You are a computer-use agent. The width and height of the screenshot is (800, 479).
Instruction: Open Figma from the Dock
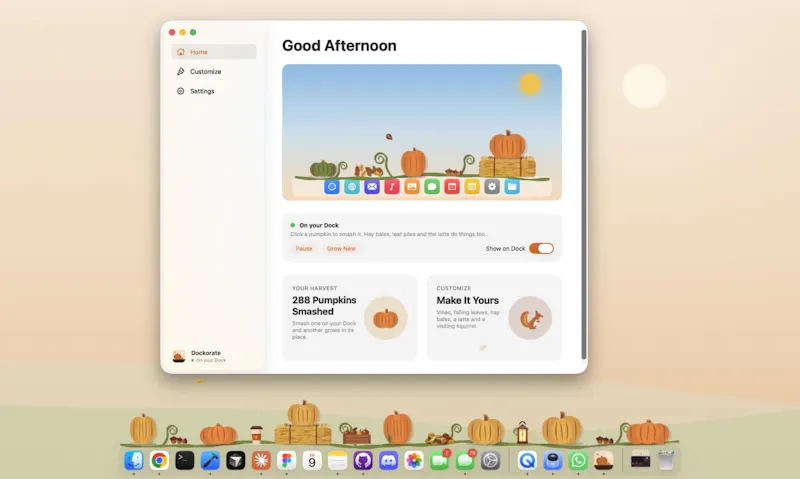coord(286,461)
